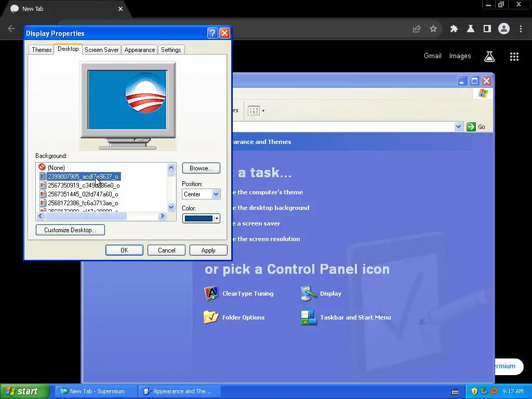Select (None) in the Background list
Screen dimensions: 532x399
click(x=56, y=168)
